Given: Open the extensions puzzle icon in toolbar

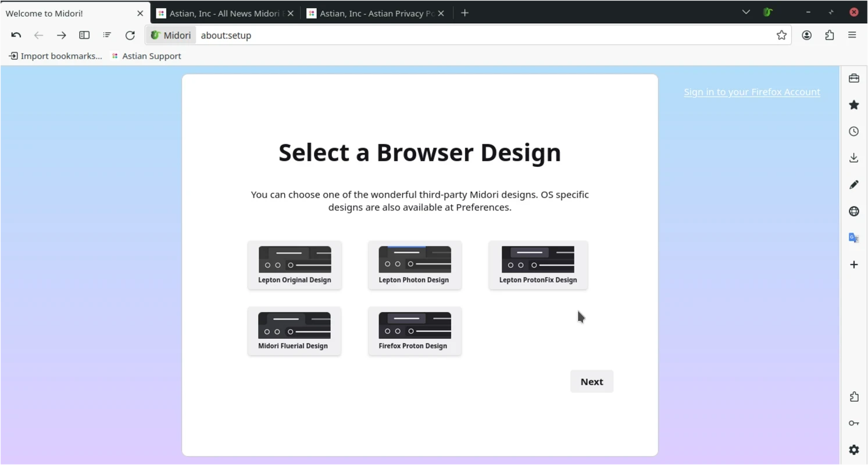Looking at the screenshot, I should point(830,35).
